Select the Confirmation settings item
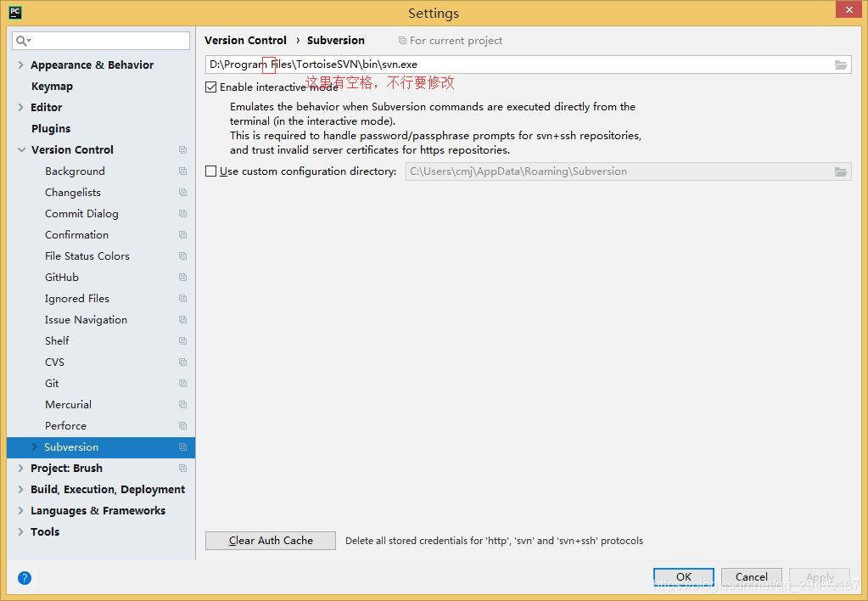 (x=76, y=235)
